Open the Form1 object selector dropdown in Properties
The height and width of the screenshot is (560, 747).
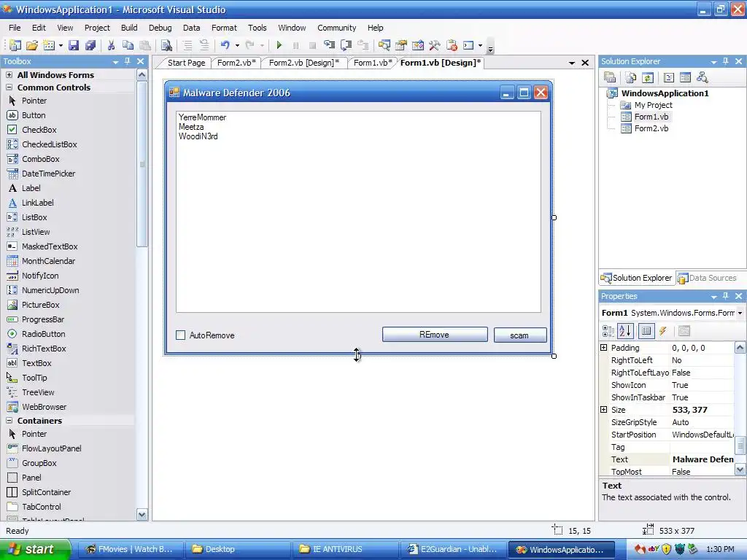point(740,313)
